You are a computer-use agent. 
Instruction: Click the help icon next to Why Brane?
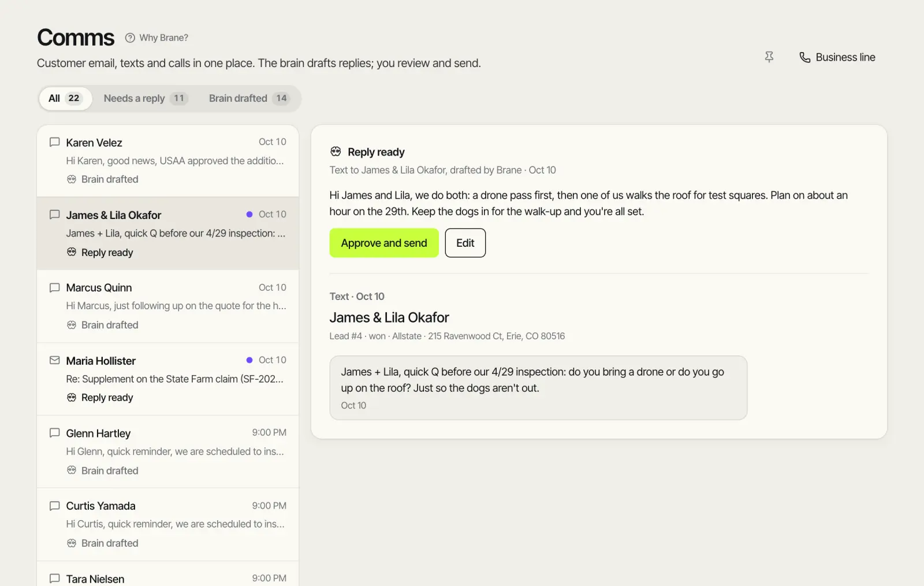[x=130, y=38]
